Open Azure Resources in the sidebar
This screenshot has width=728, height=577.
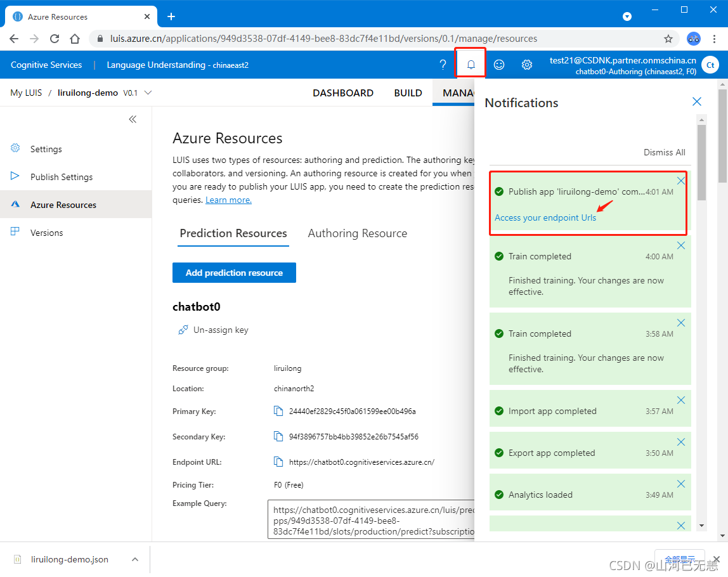[x=75, y=204]
